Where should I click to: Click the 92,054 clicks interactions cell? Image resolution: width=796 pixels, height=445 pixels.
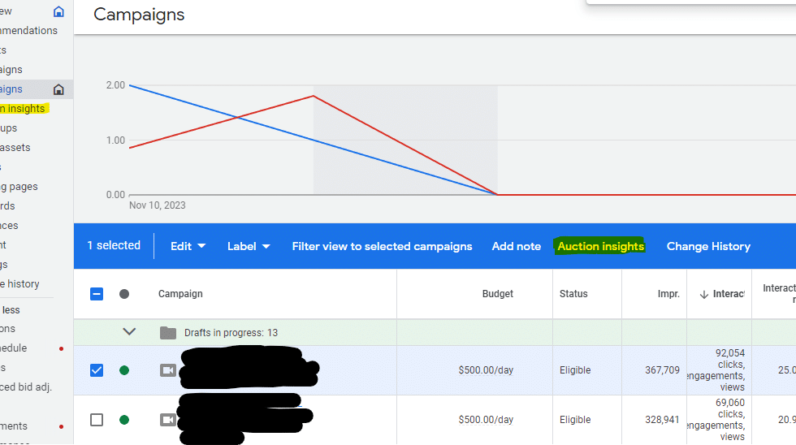(x=717, y=370)
